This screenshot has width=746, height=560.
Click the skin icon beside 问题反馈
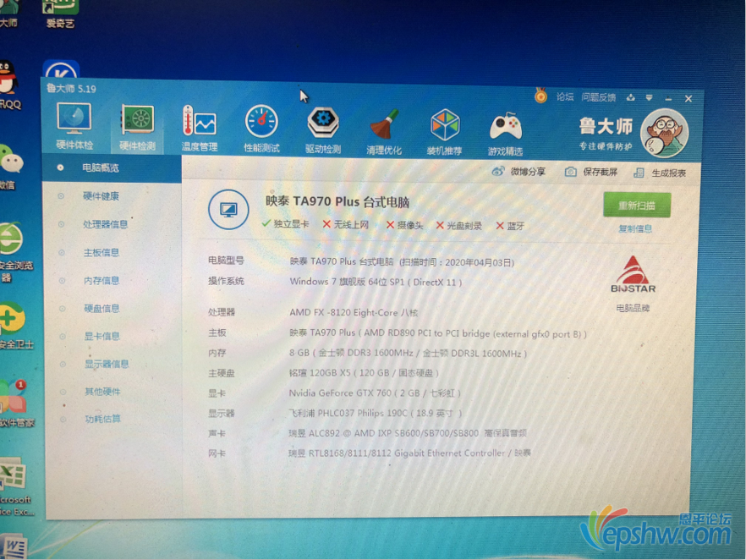click(x=631, y=97)
